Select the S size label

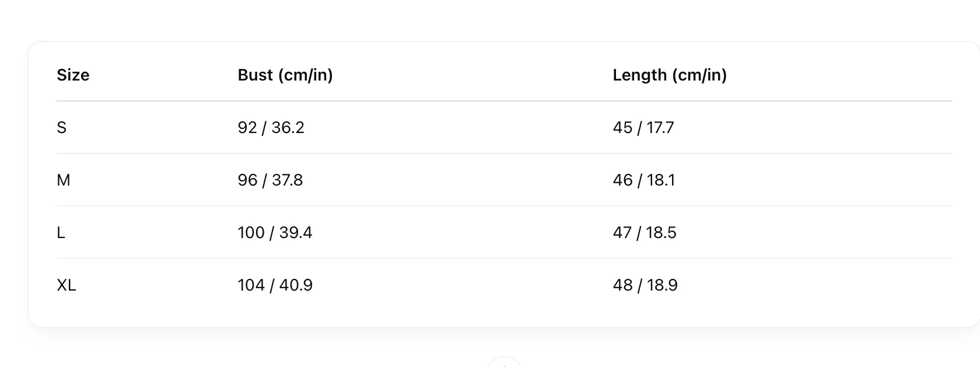[x=62, y=128]
